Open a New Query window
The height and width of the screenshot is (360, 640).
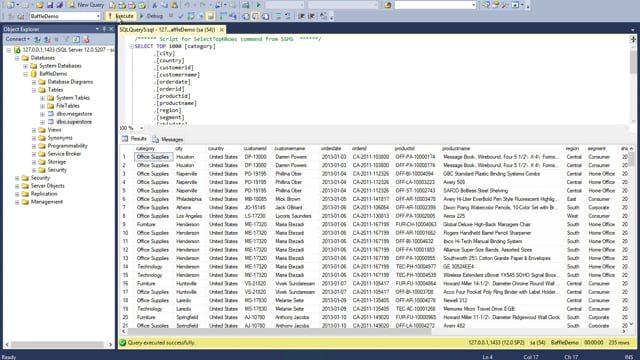86,5
